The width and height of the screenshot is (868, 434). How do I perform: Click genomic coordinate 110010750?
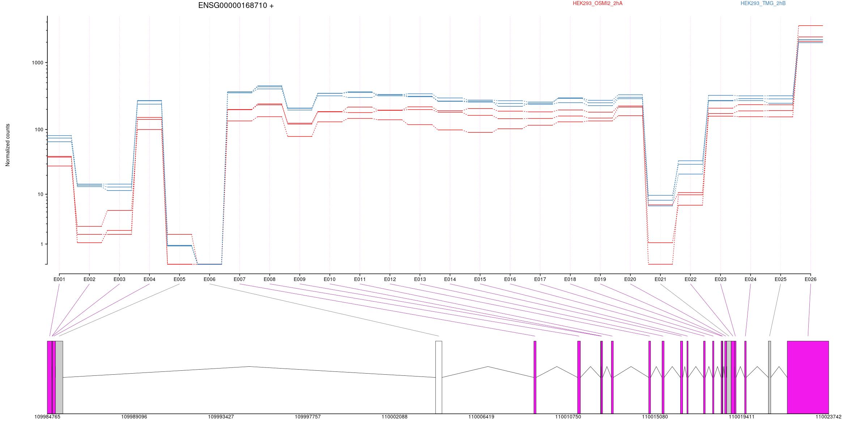[568, 417]
